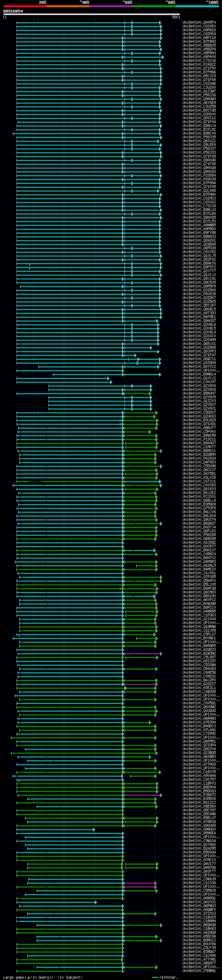Click the UniRef100_Q6RJS1 label

(x=199, y=343)
